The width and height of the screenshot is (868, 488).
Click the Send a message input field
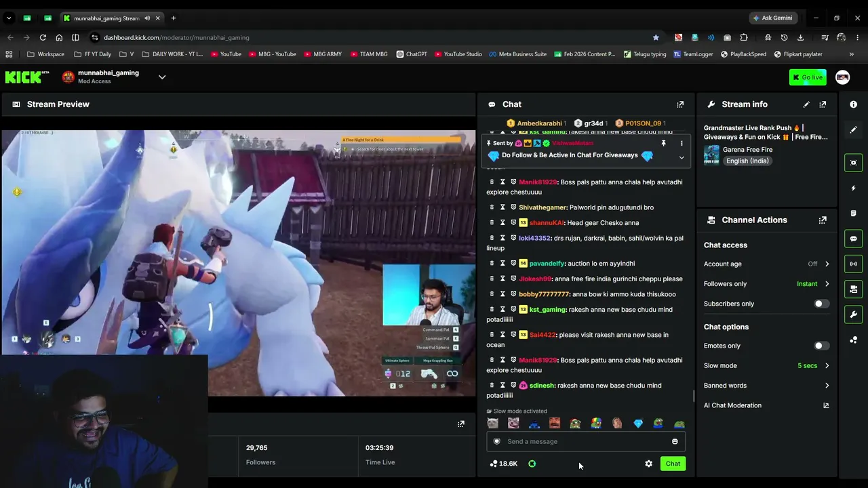tap(586, 442)
